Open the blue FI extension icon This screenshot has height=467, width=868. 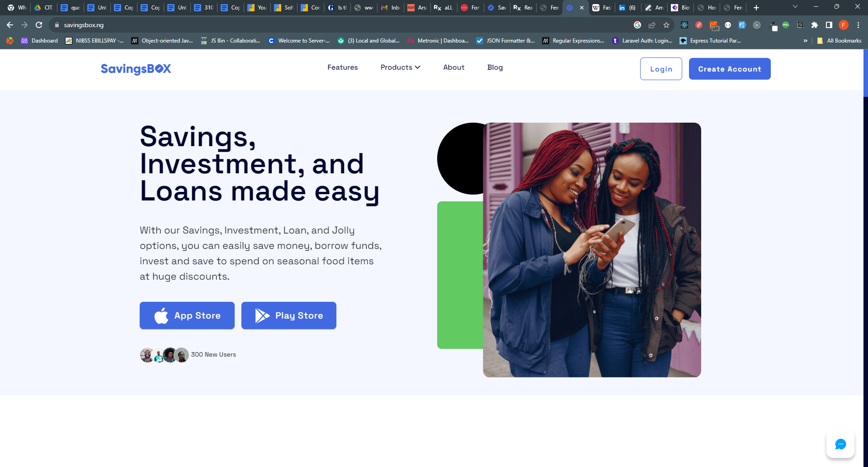[x=742, y=25]
